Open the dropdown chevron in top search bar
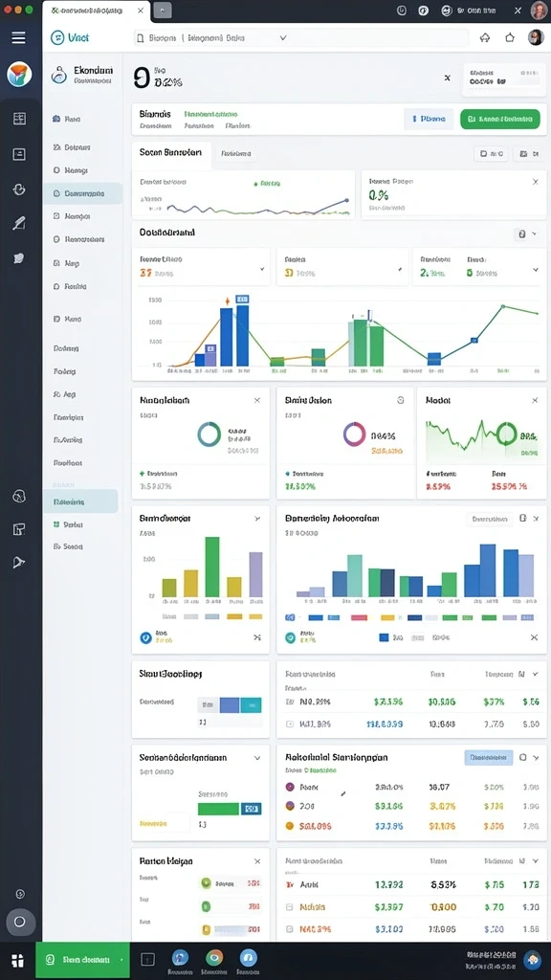The image size is (551, 980). tap(283, 37)
